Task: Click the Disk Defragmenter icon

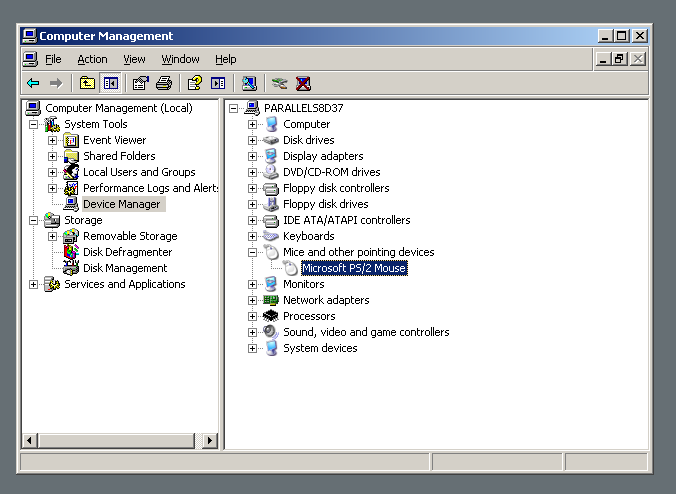Action: (71, 252)
